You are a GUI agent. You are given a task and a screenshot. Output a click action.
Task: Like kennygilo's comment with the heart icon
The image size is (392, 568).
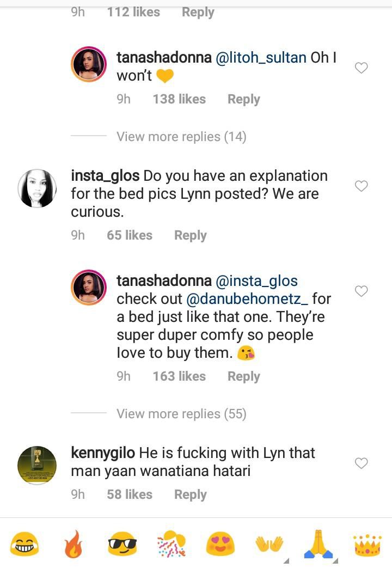[361, 463]
